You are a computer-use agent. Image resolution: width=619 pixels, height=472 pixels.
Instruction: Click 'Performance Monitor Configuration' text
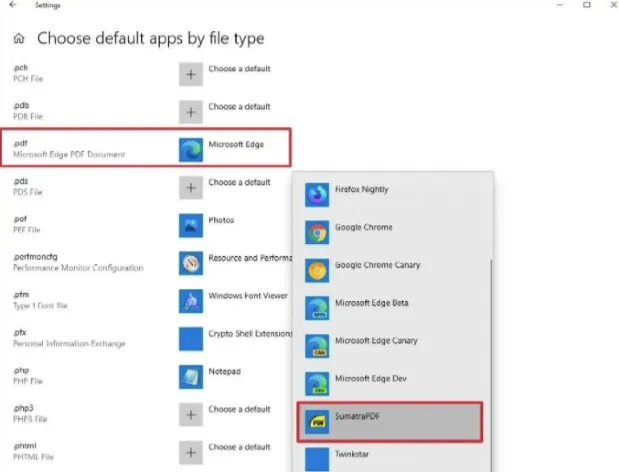(78, 268)
